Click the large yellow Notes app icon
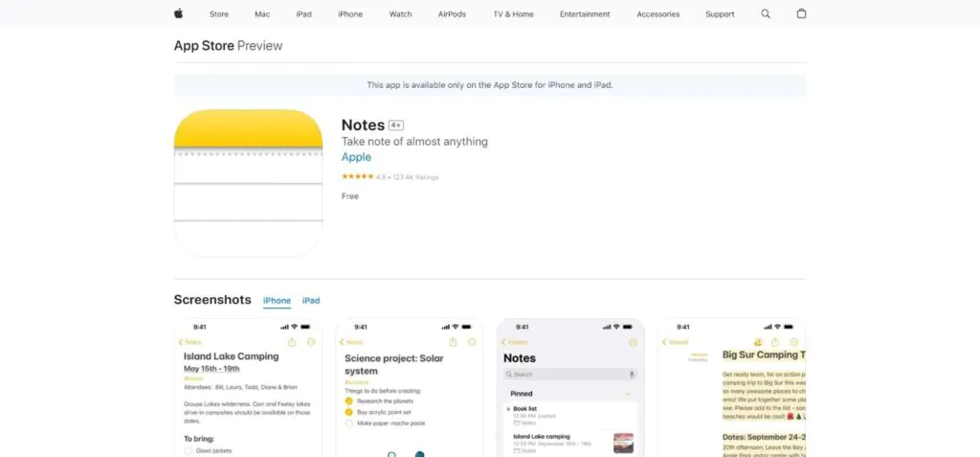Image resolution: width=980 pixels, height=457 pixels. coord(248,183)
